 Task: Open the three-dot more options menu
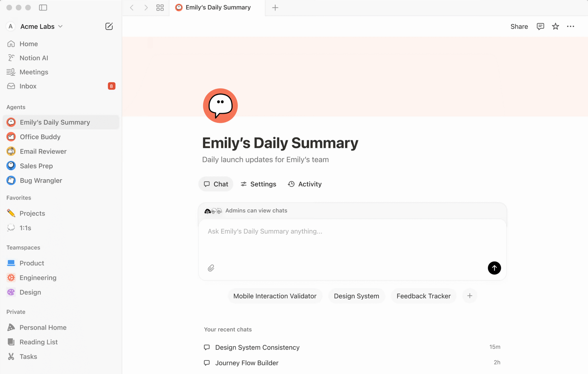click(570, 26)
